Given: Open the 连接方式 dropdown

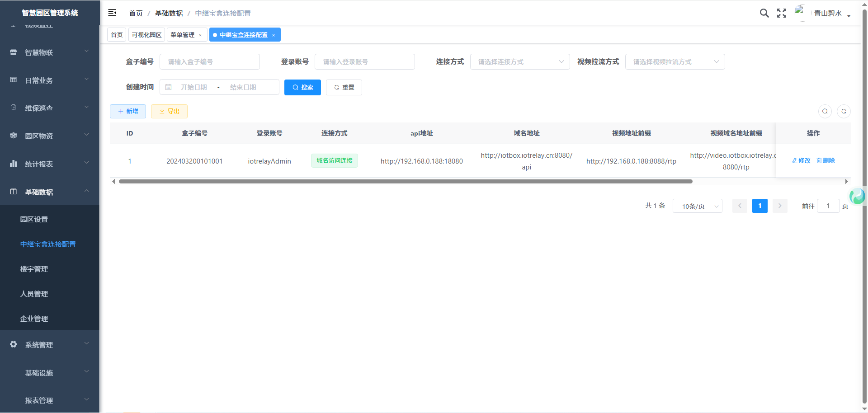Looking at the screenshot, I should (x=520, y=62).
